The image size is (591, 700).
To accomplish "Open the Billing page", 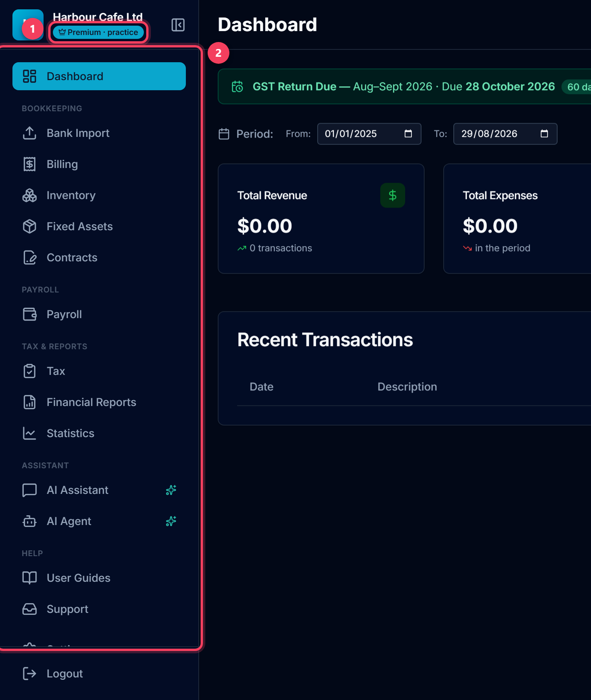I will click(x=99, y=164).
